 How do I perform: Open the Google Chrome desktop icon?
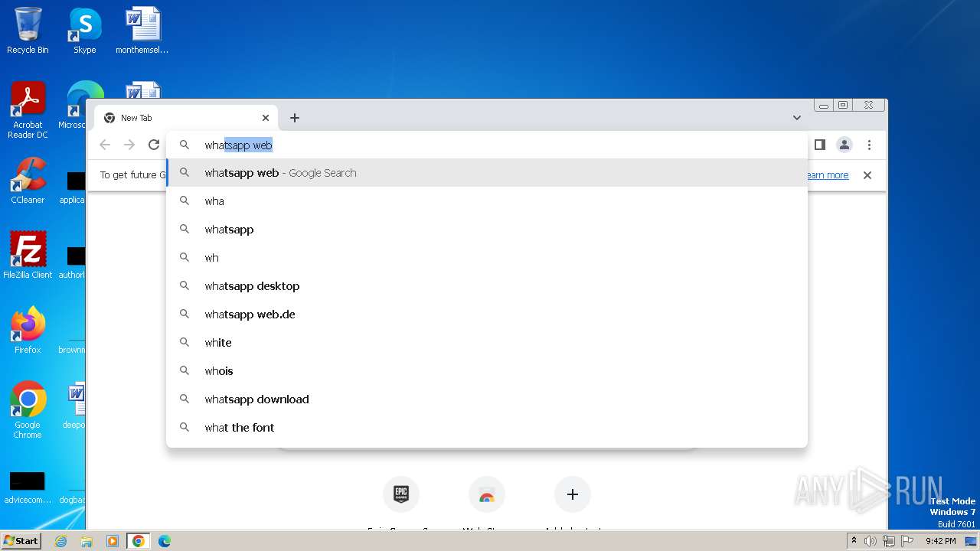[x=28, y=410]
